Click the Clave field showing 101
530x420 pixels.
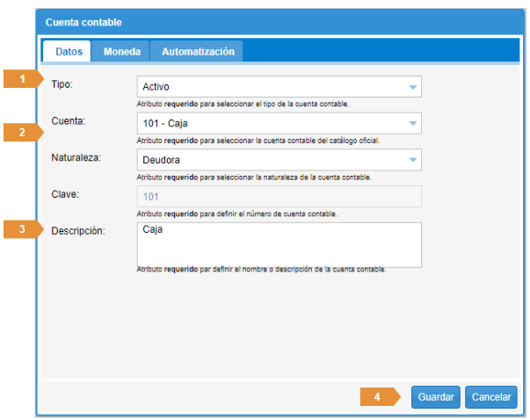[x=280, y=196]
